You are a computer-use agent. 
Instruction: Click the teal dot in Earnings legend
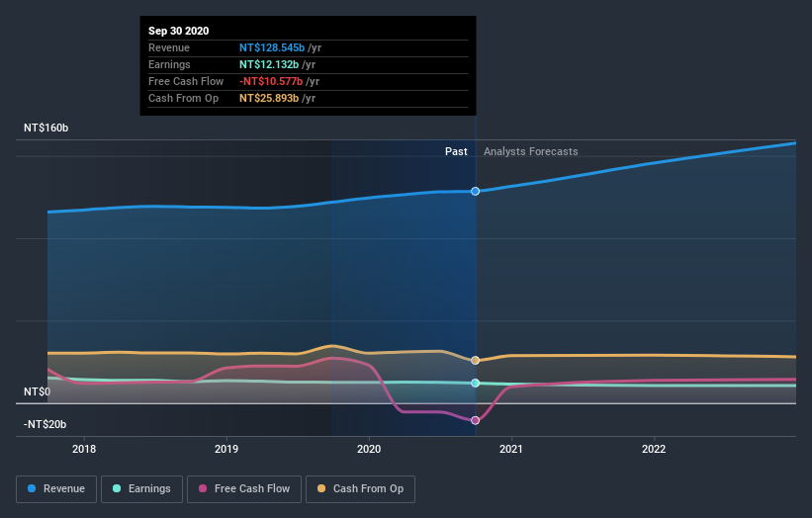coord(117,488)
